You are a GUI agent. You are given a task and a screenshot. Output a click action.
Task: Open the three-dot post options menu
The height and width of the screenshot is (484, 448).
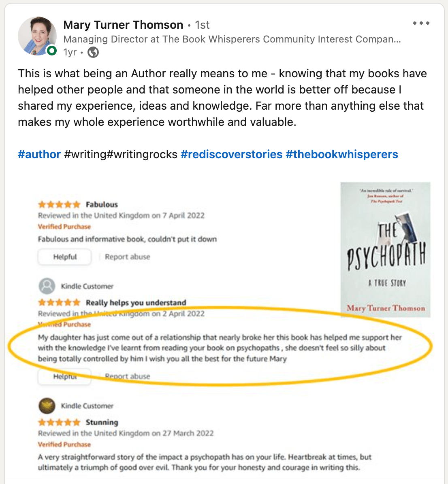click(x=421, y=23)
